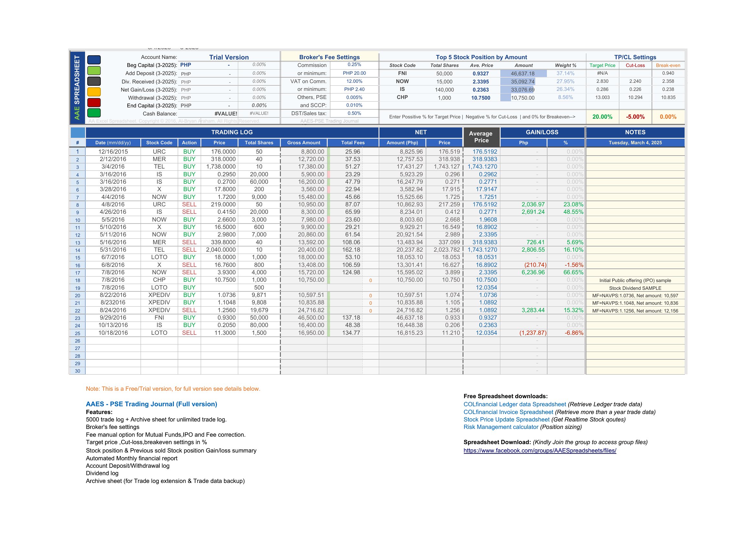Click the 2,023.782 net price for TEL

tap(444, 250)
